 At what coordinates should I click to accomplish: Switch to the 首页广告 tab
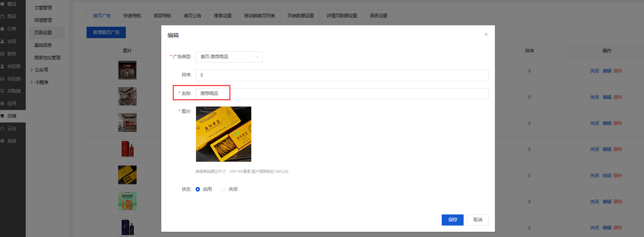[102, 16]
